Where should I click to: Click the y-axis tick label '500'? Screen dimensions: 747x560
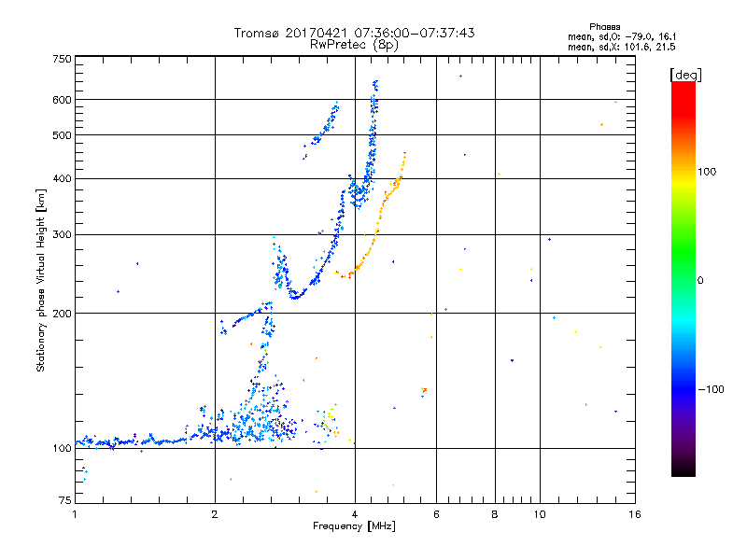62,135
